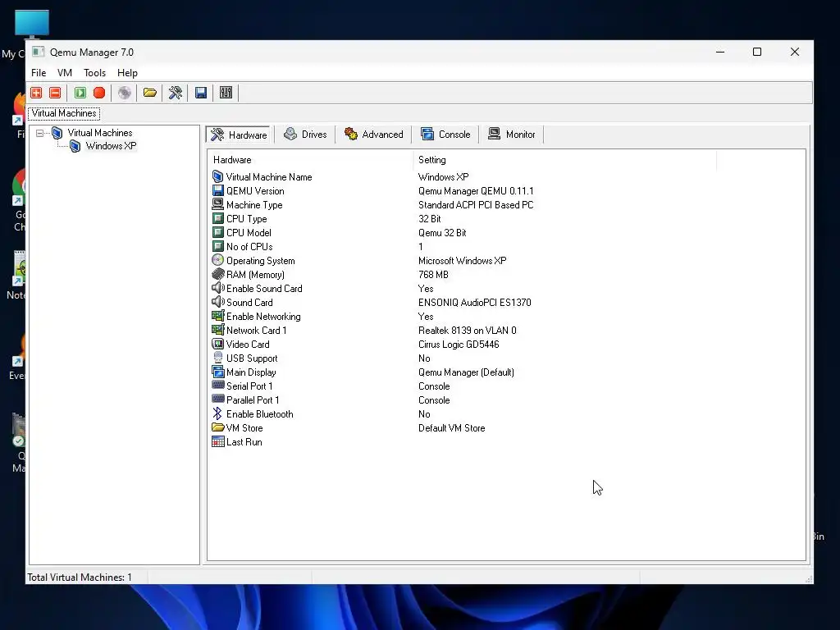Click the Video Card icon
The height and width of the screenshot is (630, 840).
[217, 344]
